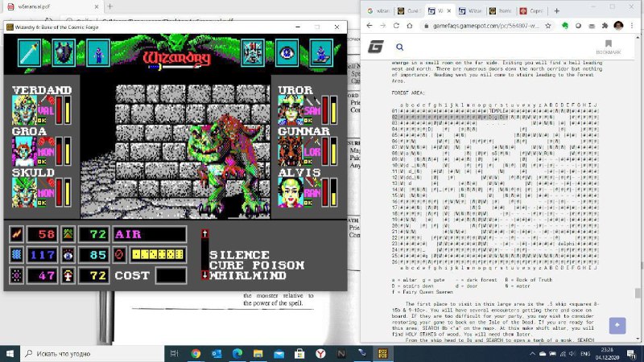Select the w6manual.pdf browser tab

tap(52, 6)
